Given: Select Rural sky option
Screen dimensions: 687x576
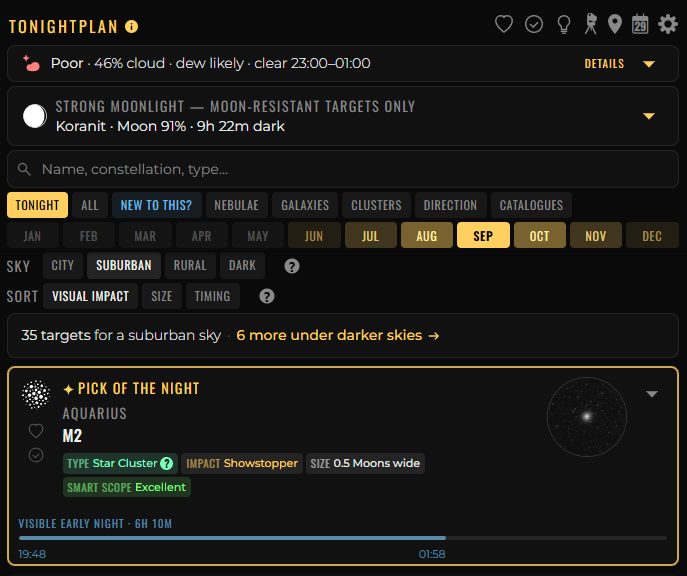Looking at the screenshot, I should (190, 265).
